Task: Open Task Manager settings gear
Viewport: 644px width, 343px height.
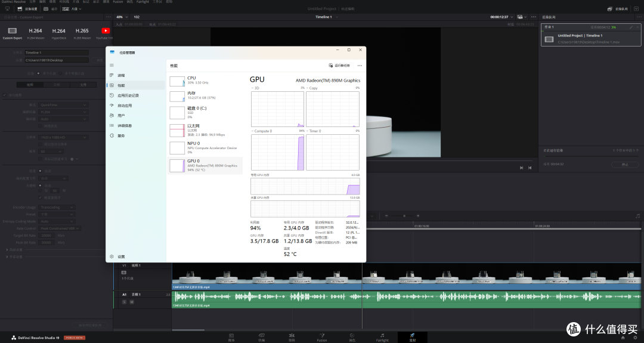Action: (112, 257)
